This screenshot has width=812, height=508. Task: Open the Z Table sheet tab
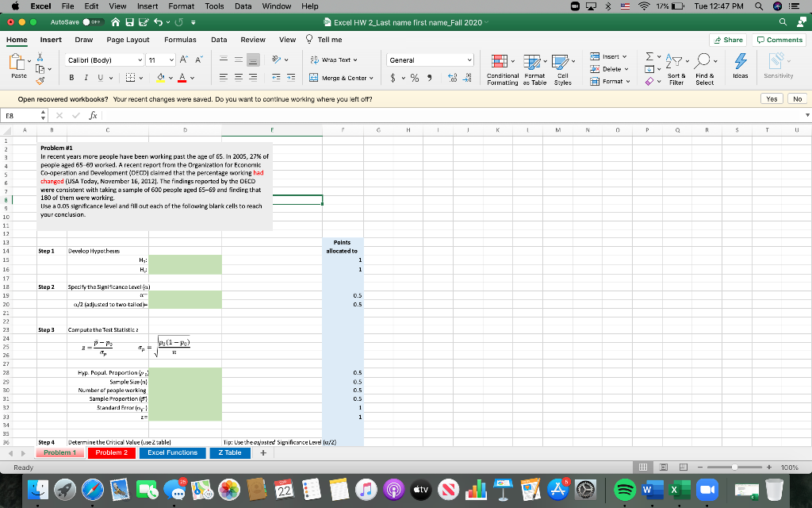(230, 452)
